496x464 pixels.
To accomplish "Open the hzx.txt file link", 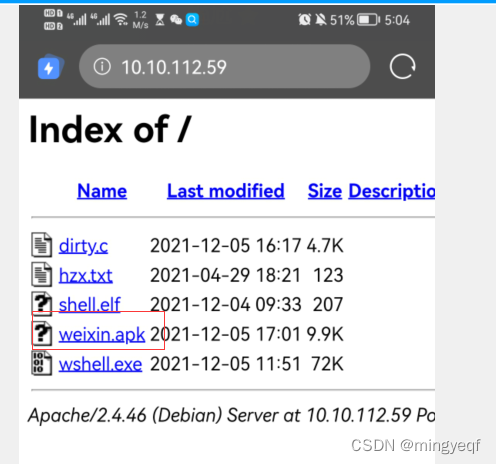I will pos(86,276).
